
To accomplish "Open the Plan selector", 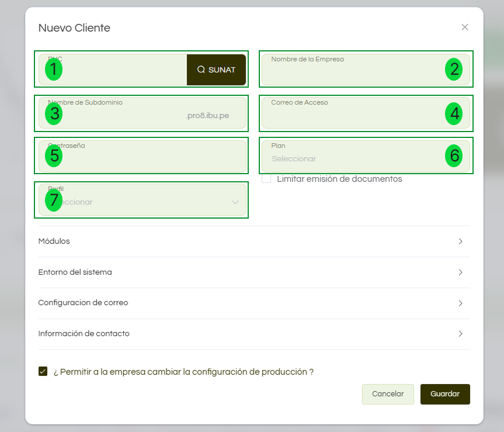I will (356, 158).
